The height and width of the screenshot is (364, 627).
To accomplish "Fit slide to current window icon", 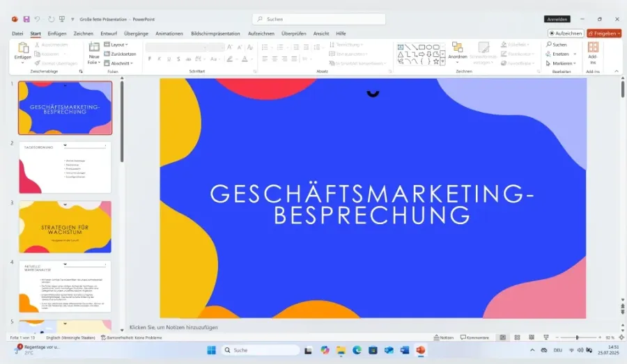I will point(621,338).
